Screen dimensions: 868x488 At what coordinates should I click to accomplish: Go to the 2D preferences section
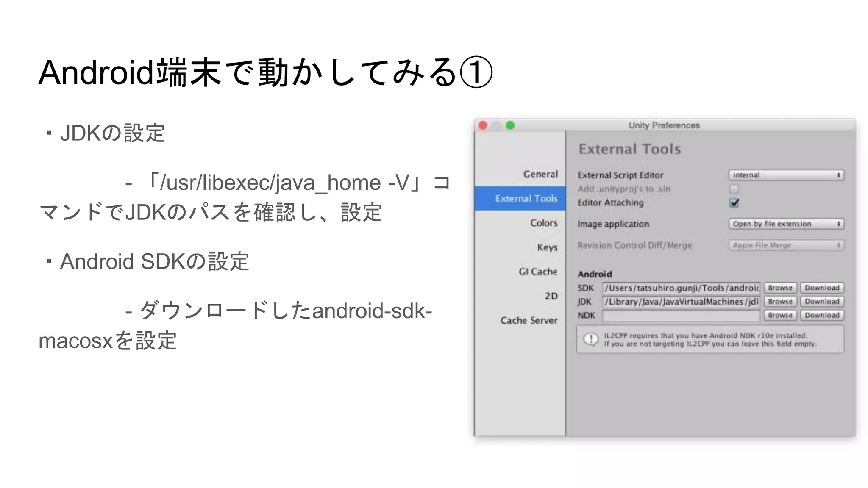pyautogui.click(x=551, y=296)
